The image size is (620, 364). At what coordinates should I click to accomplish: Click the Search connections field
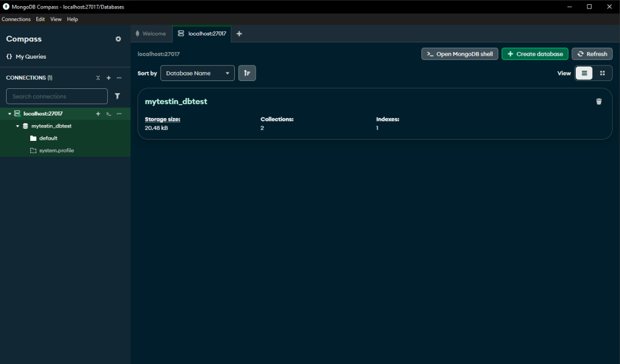pos(56,96)
